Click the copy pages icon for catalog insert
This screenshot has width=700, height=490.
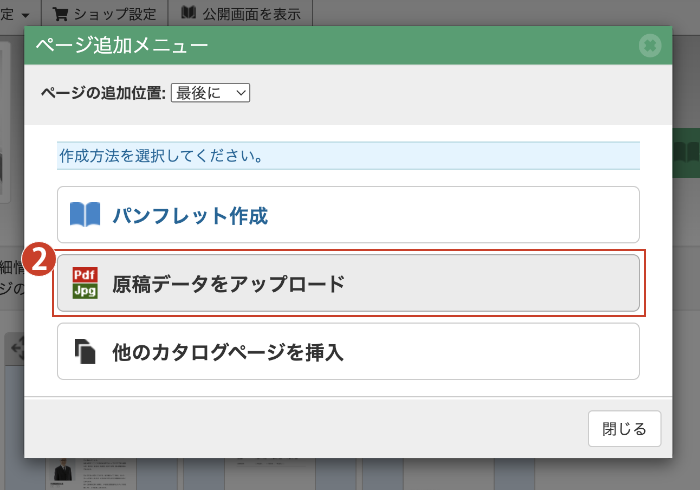[85, 352]
